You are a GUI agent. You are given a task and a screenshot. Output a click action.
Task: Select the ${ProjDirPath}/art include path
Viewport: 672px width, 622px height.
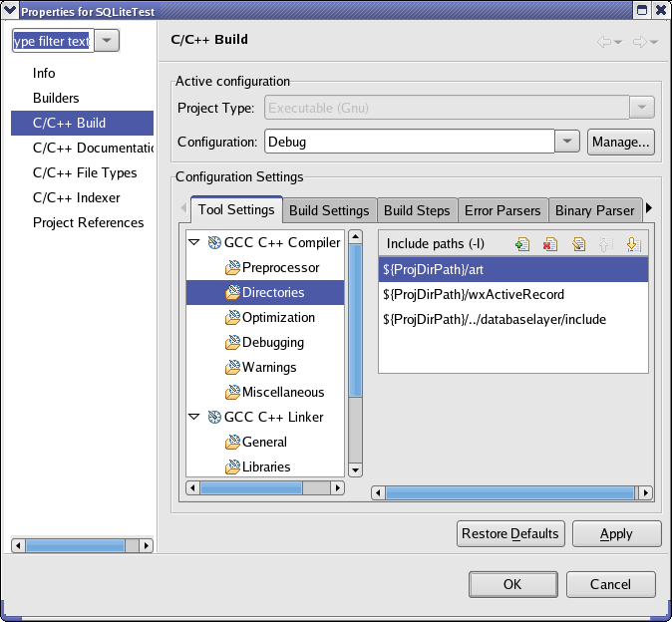(513, 269)
